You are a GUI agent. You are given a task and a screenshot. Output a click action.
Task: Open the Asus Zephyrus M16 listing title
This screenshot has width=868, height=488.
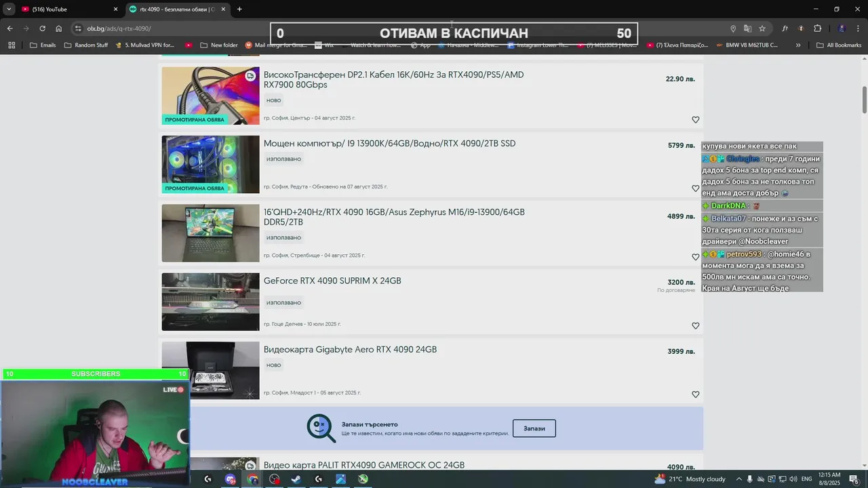coord(394,217)
